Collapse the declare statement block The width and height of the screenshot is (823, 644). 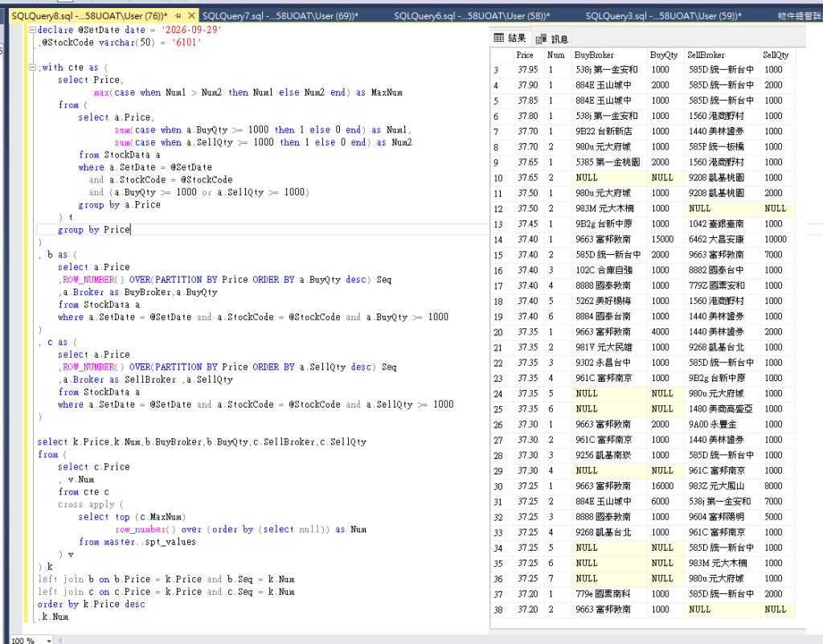pos(32,30)
